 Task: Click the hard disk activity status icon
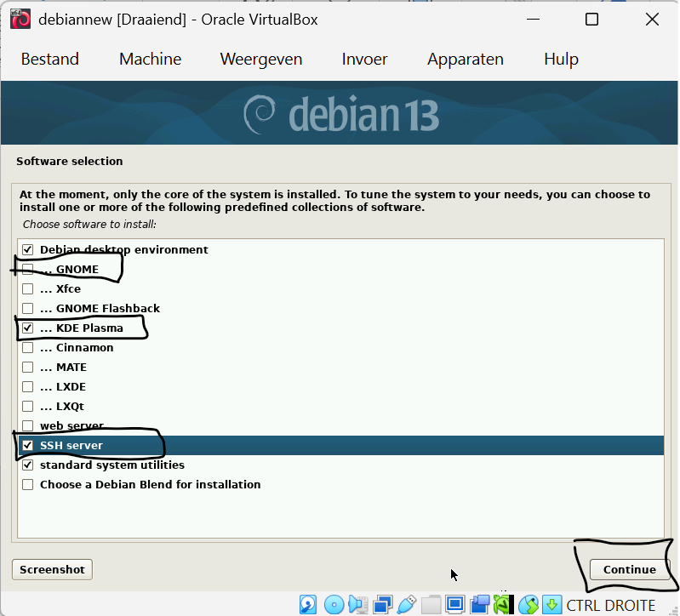point(308,605)
